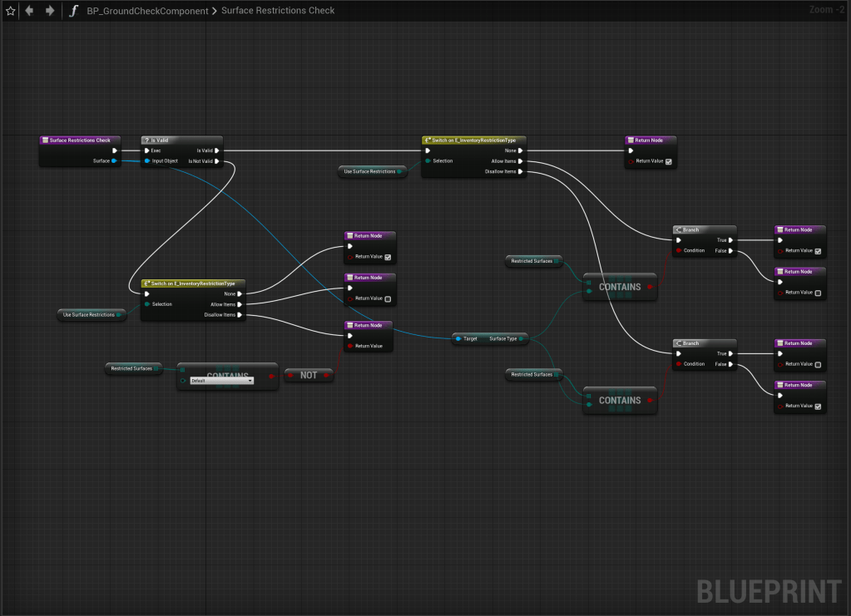The height and width of the screenshot is (616, 851).
Task: Click the Disallow Items pin on the top Switch node
Action: [x=521, y=172]
